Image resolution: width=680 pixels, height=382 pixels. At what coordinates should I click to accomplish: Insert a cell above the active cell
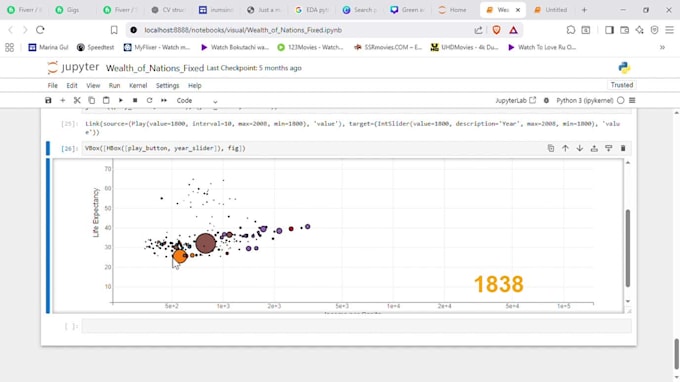tap(594, 148)
